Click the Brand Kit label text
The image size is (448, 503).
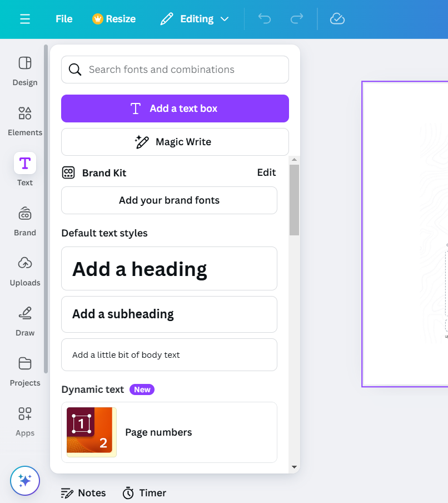click(x=104, y=173)
